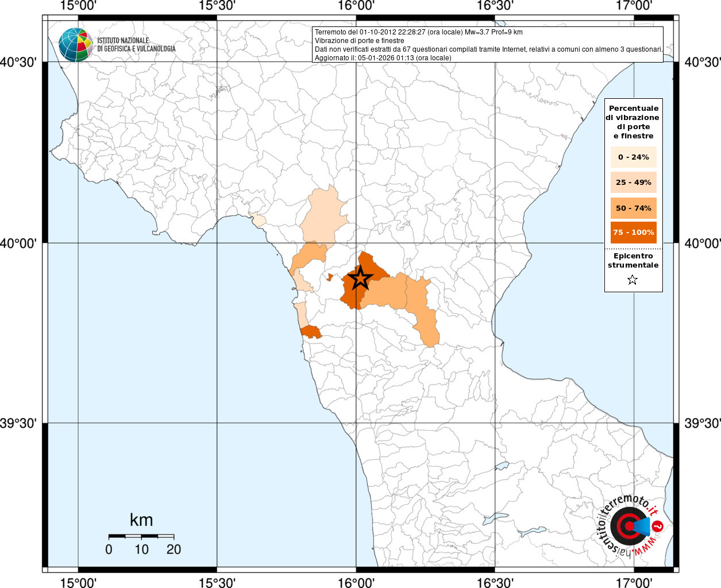This screenshot has height=588, width=721.
Task: Click the Istituto Nazionale di Geofisica text
Action: tap(136, 45)
